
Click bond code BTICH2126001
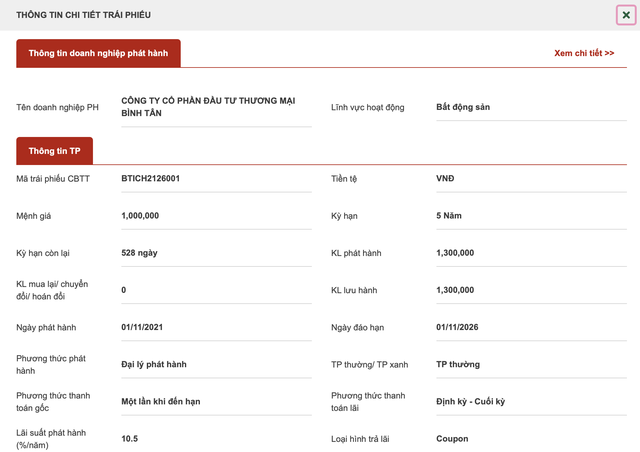click(x=216, y=178)
